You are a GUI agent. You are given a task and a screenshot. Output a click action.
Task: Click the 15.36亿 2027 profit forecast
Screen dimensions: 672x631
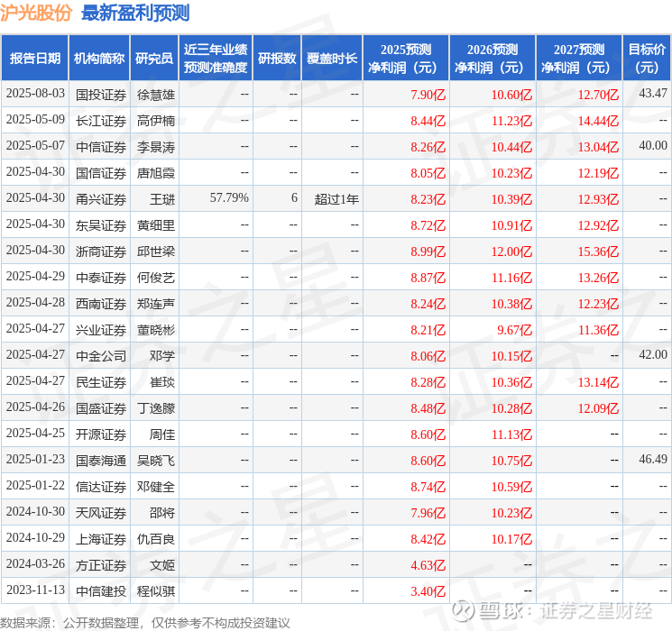(x=598, y=251)
